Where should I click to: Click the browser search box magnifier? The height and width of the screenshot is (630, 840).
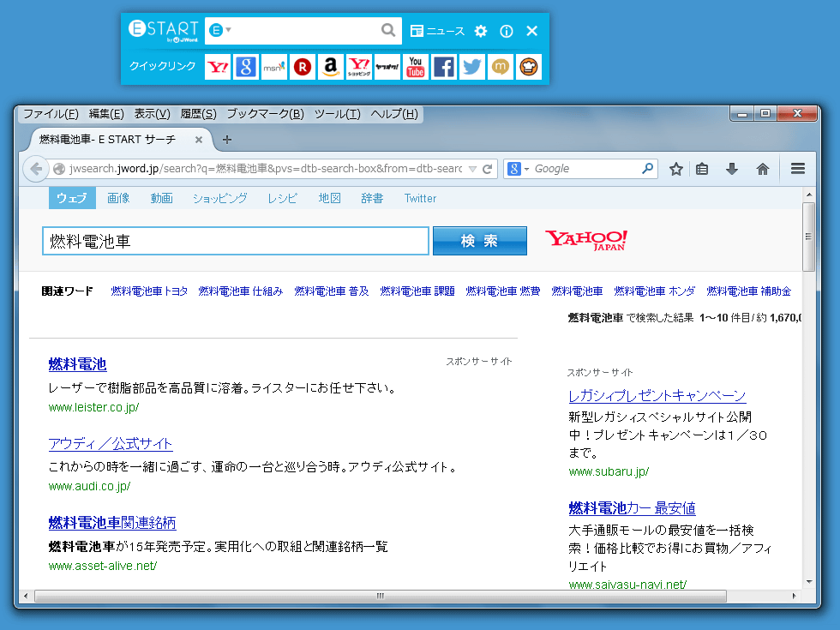[648, 169]
